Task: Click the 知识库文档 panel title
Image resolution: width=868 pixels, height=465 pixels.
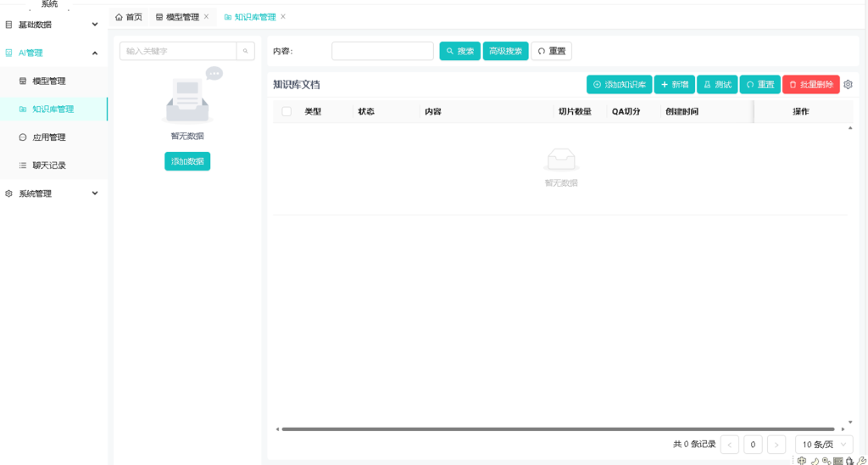Action: click(x=296, y=85)
